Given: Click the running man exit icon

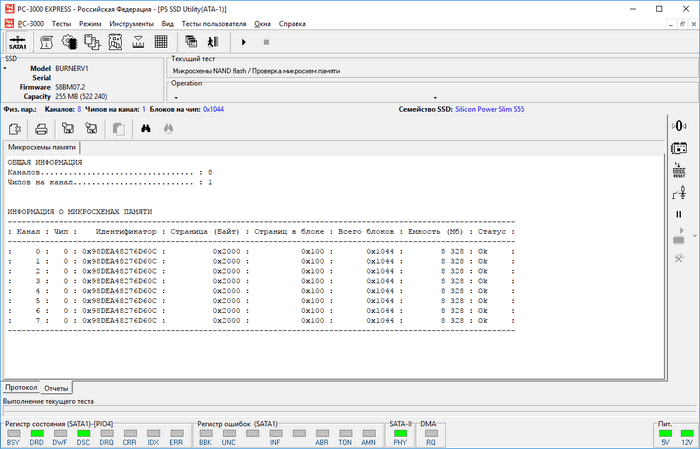Looking at the screenshot, I should [x=212, y=42].
